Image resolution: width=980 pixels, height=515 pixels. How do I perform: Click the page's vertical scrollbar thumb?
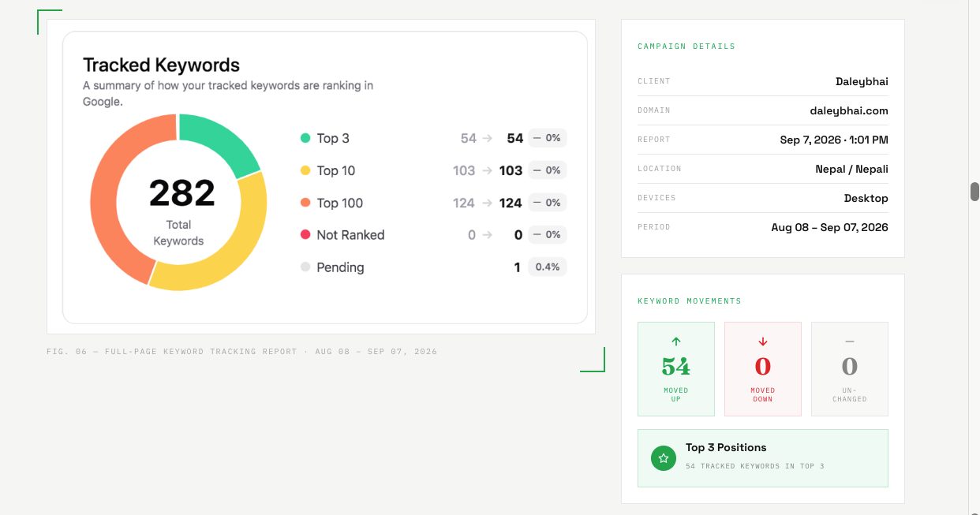(974, 192)
